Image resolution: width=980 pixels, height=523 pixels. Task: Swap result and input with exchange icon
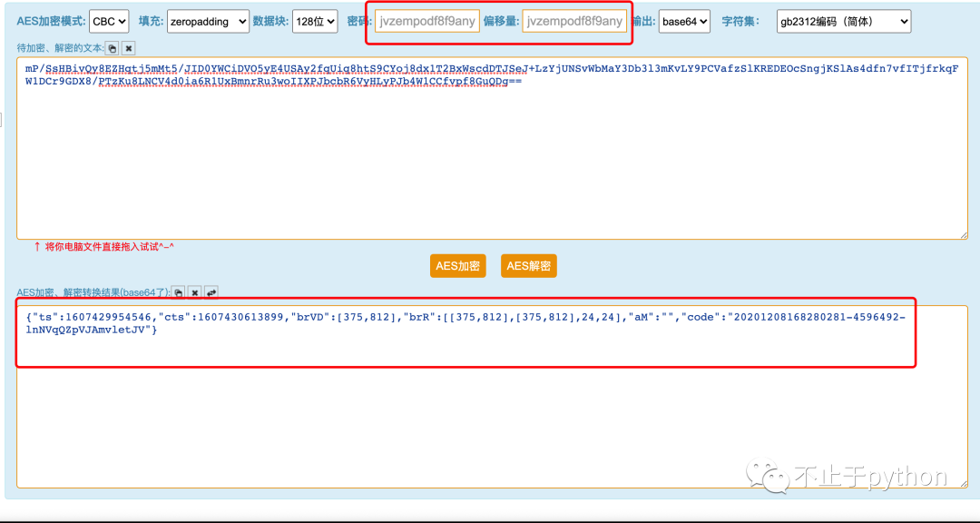click(x=211, y=292)
